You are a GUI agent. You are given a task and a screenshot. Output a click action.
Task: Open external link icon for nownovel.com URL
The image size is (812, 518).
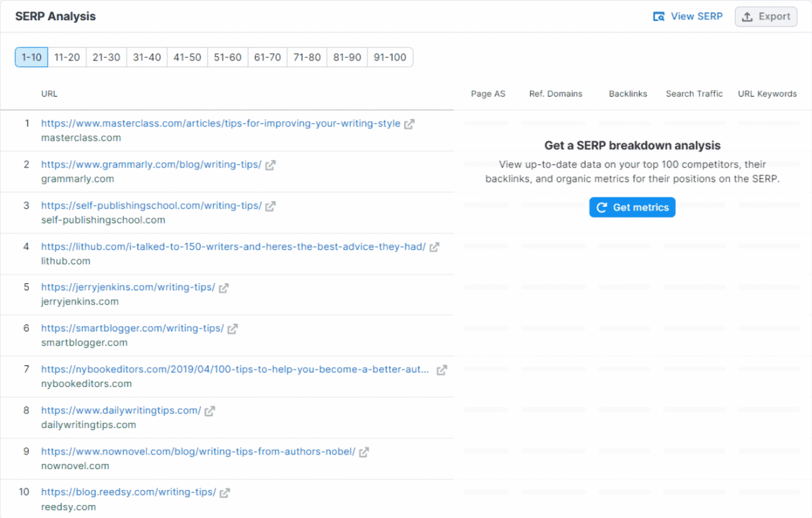click(x=364, y=452)
